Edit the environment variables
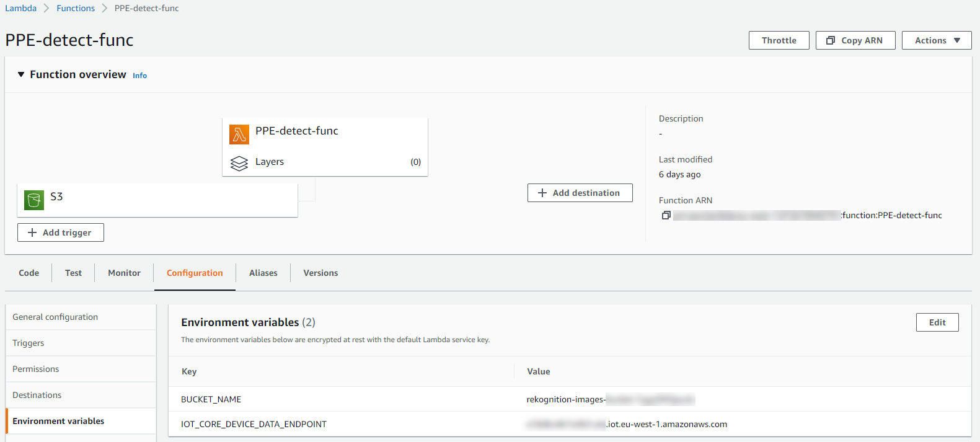 click(937, 322)
